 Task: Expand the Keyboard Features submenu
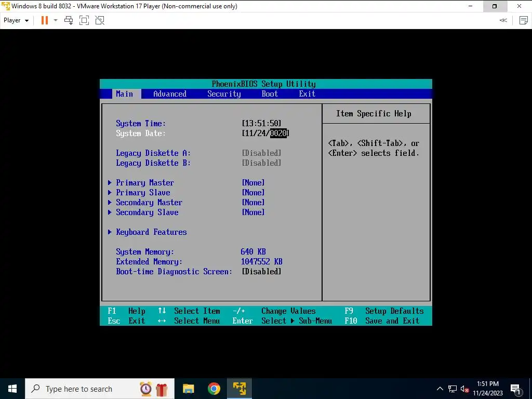[x=147, y=232]
